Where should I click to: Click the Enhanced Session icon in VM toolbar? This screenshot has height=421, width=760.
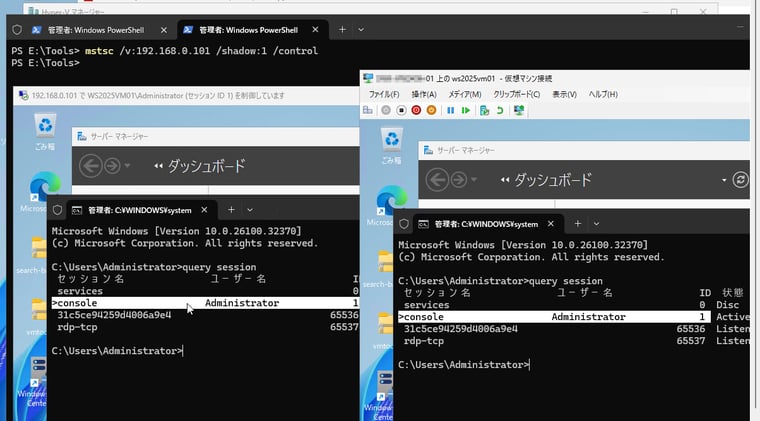(522, 110)
